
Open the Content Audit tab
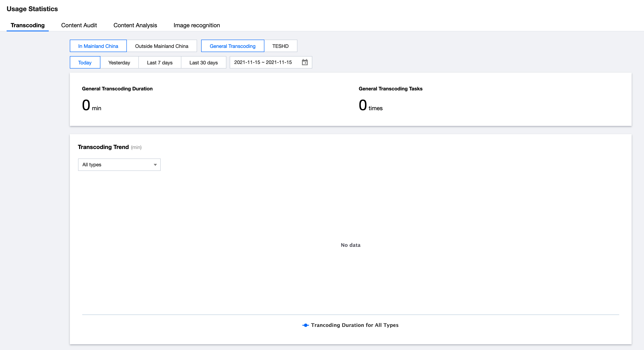[79, 25]
